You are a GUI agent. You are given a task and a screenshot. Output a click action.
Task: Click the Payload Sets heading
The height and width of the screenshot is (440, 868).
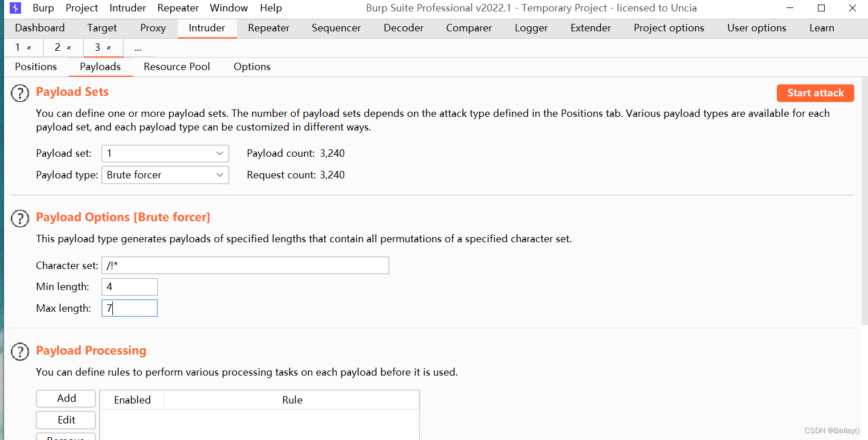[72, 92]
